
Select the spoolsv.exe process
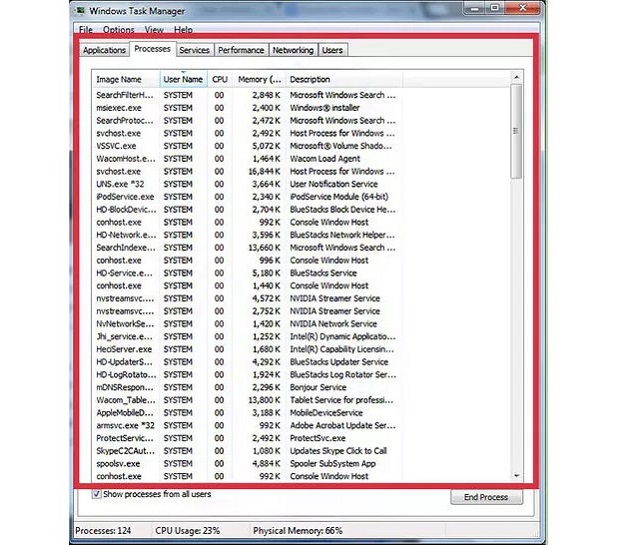pyautogui.click(x=247, y=463)
